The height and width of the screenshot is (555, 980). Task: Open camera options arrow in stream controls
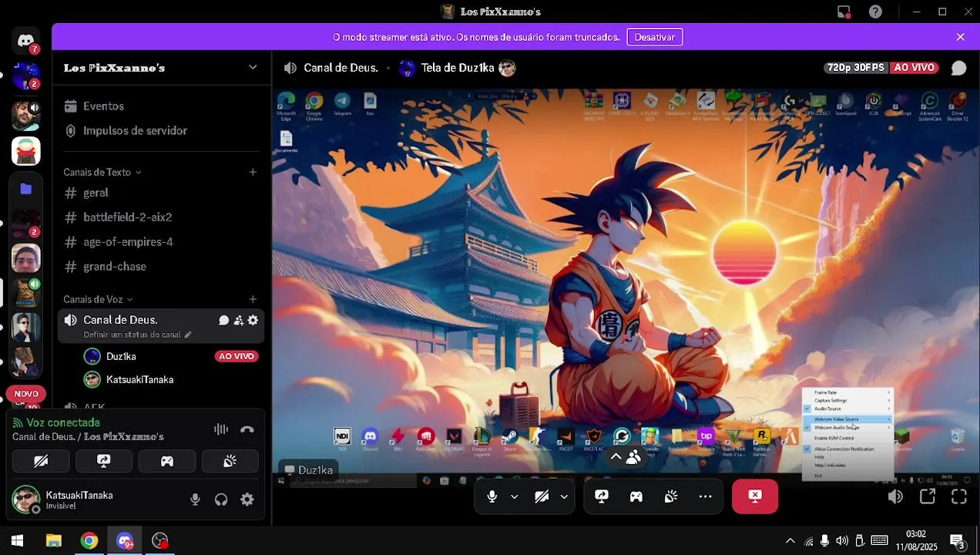[x=564, y=496]
